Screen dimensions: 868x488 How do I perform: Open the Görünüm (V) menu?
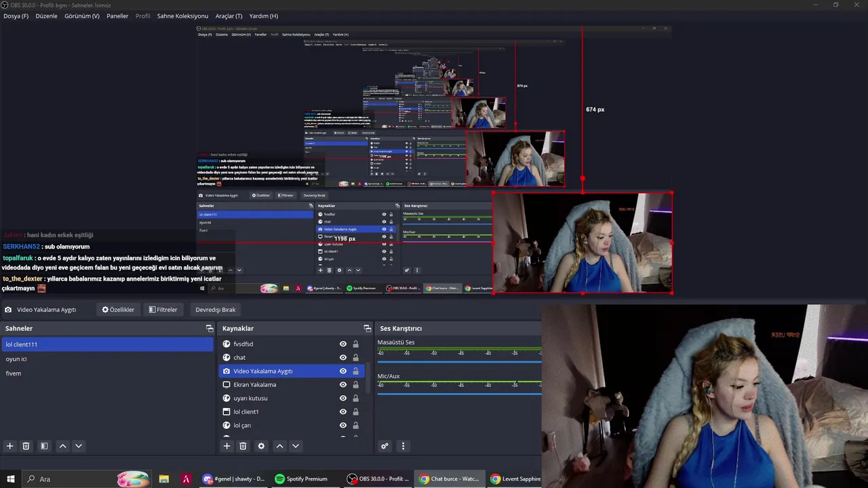[82, 16]
